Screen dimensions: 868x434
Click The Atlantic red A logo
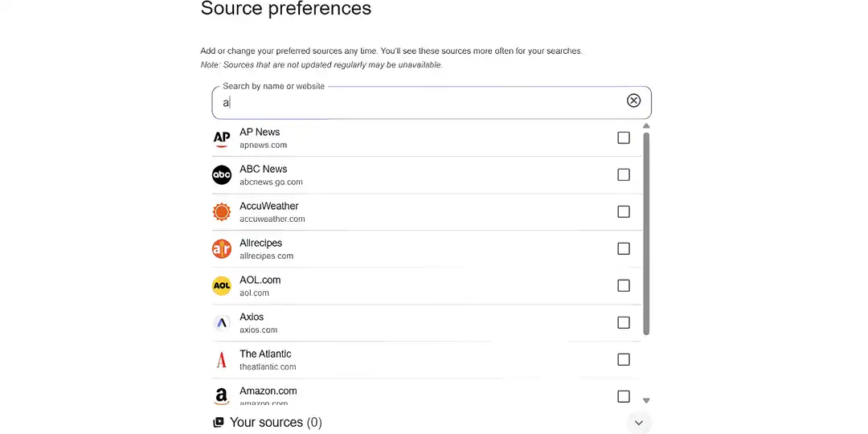[x=222, y=360]
